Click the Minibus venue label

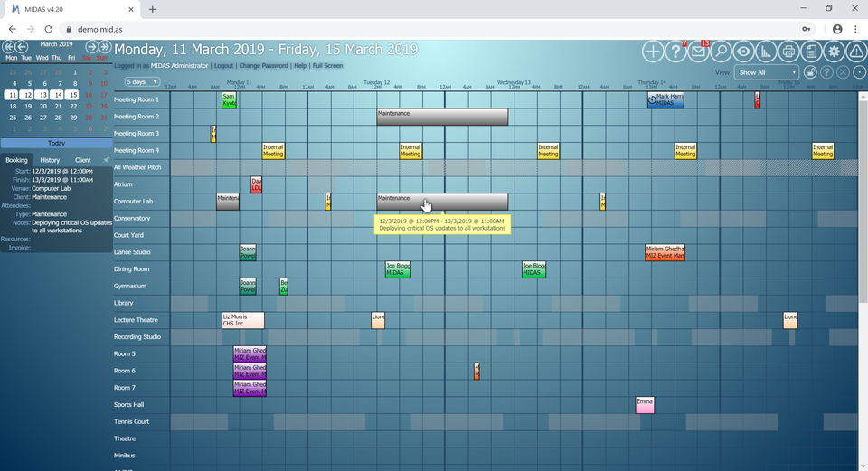pyautogui.click(x=124, y=456)
